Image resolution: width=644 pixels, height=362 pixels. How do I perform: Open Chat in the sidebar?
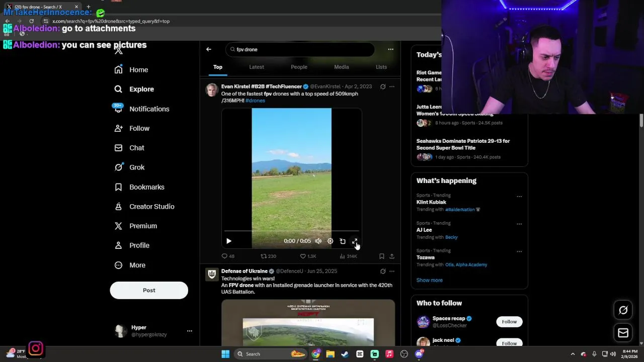point(130,148)
